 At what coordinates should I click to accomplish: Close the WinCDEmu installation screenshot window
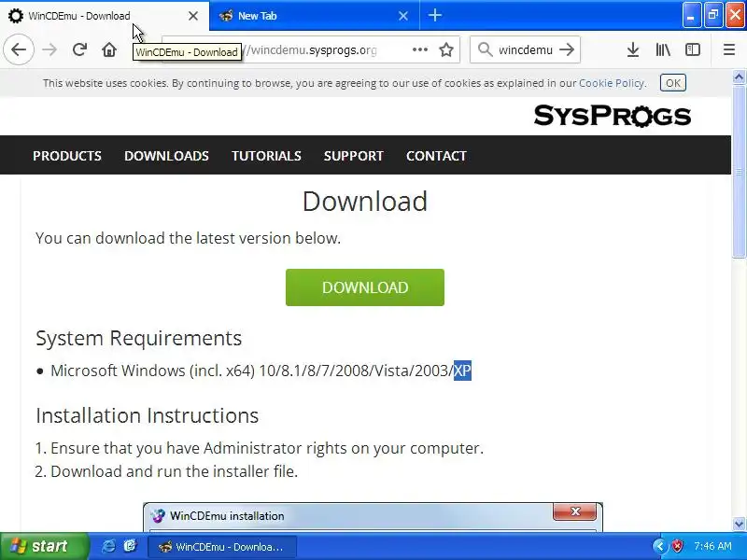[575, 511]
